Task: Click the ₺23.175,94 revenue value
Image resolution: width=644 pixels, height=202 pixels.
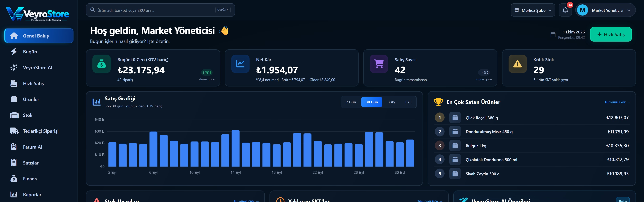Action: pos(141,70)
